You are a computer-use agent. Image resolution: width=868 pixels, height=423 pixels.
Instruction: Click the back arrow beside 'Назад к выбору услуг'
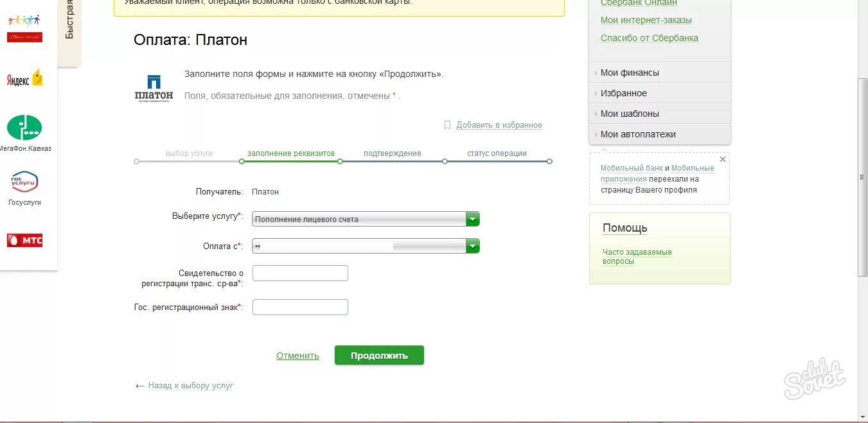140,386
